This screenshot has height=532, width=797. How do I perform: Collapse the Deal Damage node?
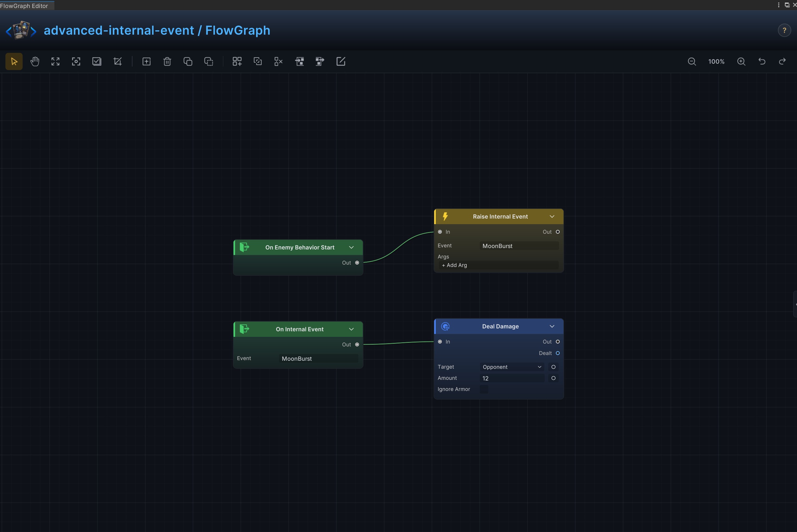click(x=552, y=326)
